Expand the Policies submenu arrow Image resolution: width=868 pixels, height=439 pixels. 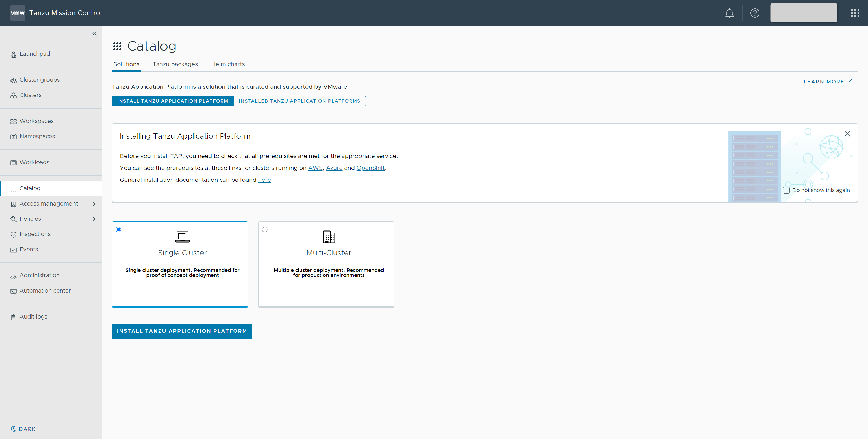click(x=94, y=219)
